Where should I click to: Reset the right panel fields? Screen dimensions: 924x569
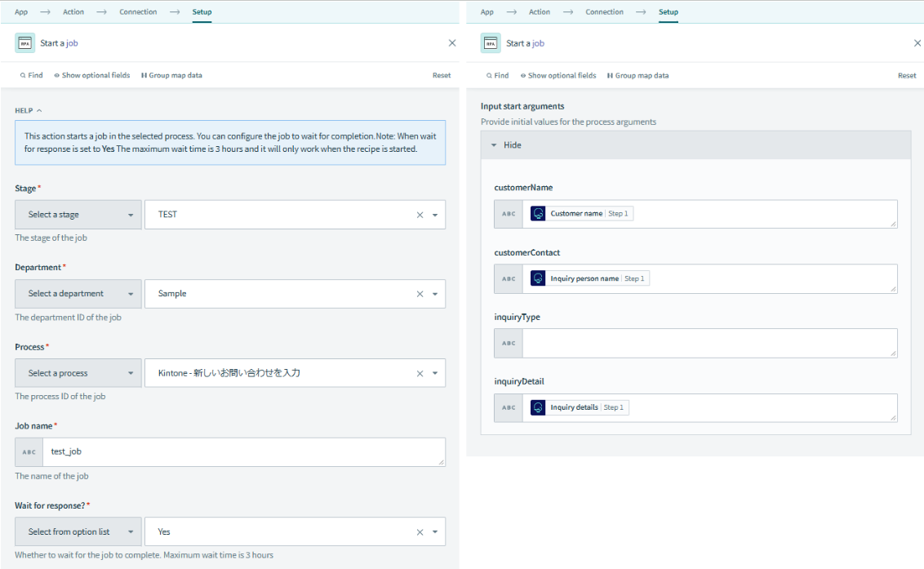pyautogui.click(x=907, y=75)
